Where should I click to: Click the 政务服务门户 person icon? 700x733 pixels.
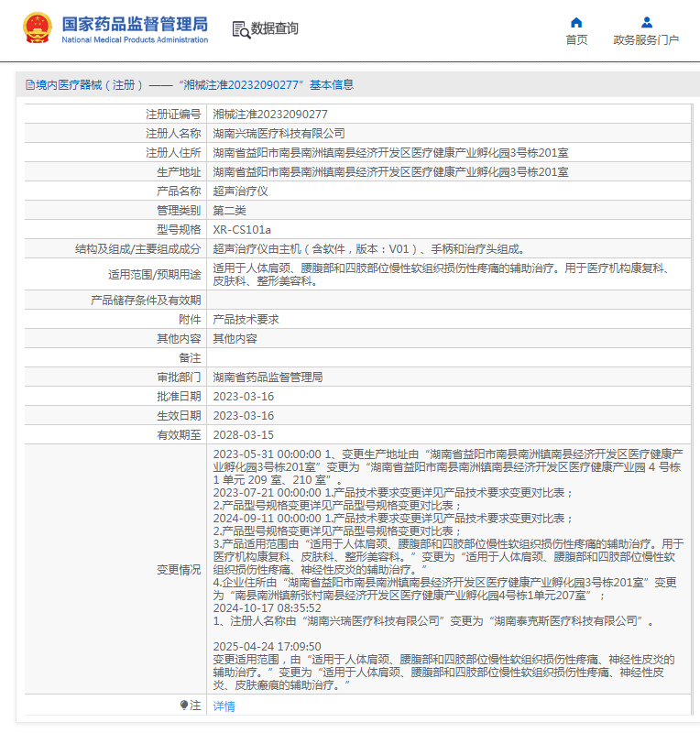pos(646,22)
